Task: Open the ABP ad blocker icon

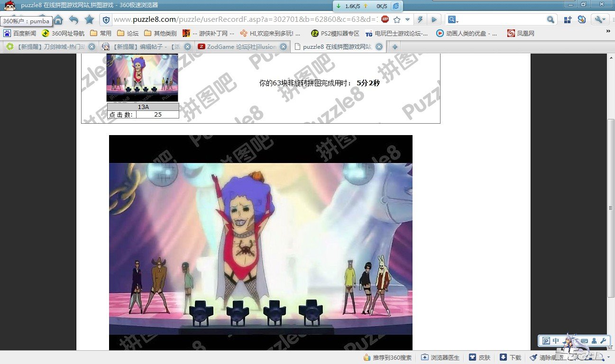Action: [385, 19]
